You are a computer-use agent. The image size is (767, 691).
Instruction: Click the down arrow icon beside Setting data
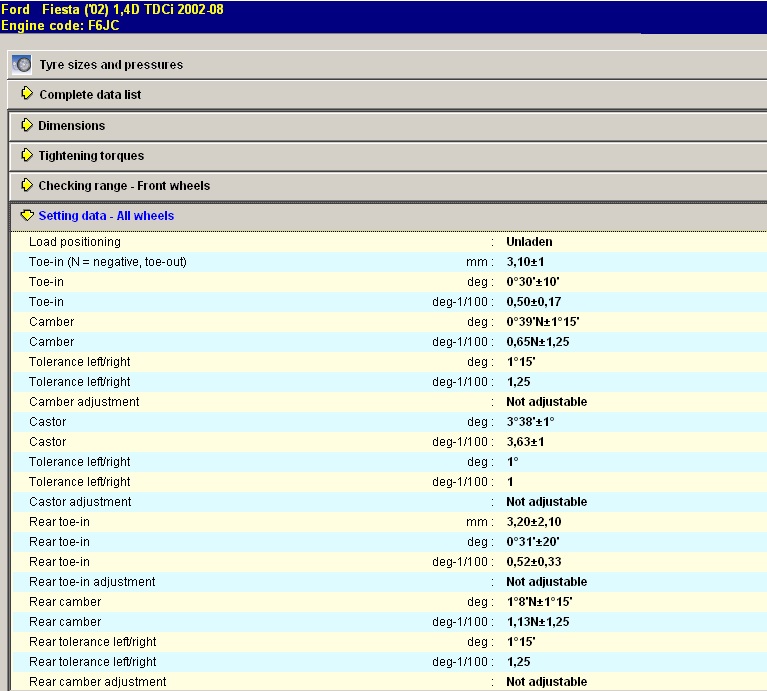[x=27, y=215]
